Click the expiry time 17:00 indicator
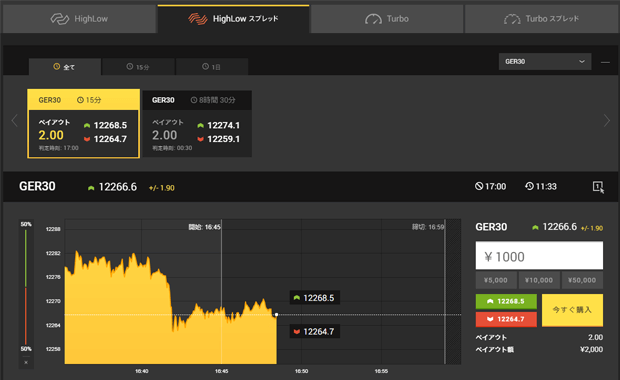The width and height of the screenshot is (620, 380). [x=490, y=187]
